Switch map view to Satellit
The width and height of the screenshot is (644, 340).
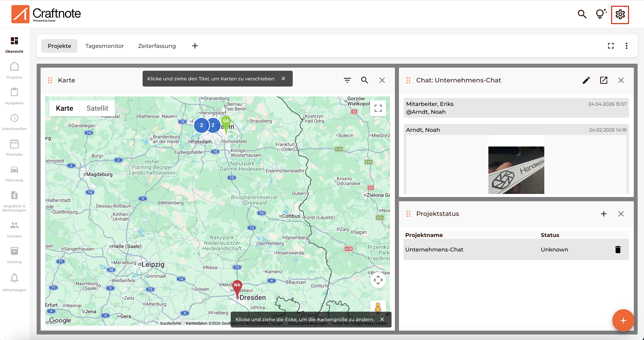point(97,108)
